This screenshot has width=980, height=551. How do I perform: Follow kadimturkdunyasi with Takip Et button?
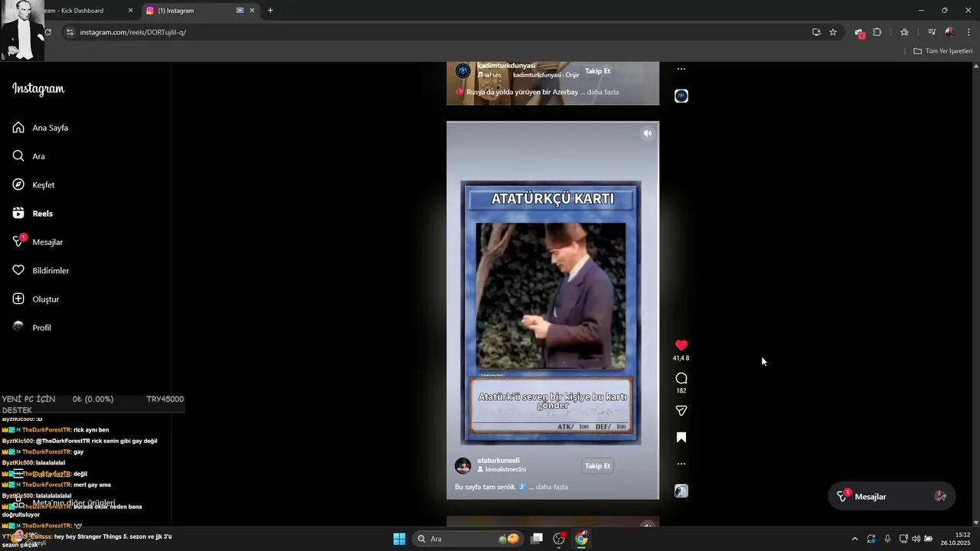pos(597,71)
